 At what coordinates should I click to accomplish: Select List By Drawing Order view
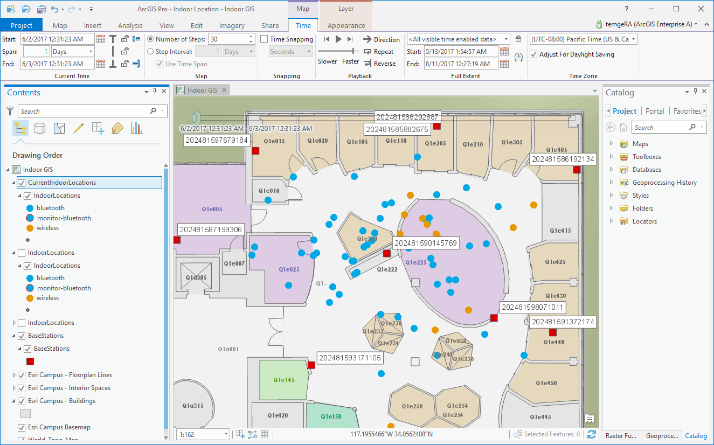click(x=20, y=128)
